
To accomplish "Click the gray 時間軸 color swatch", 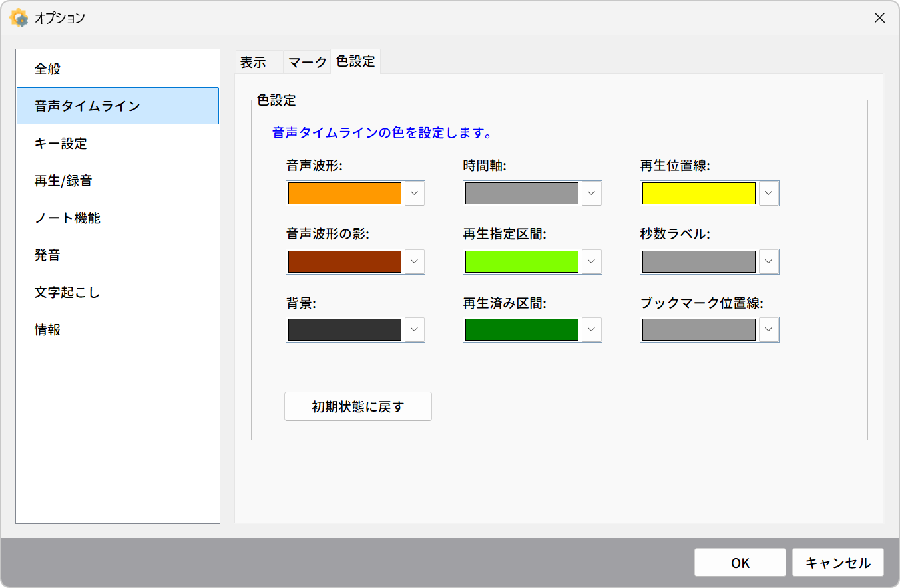I will coord(522,194).
